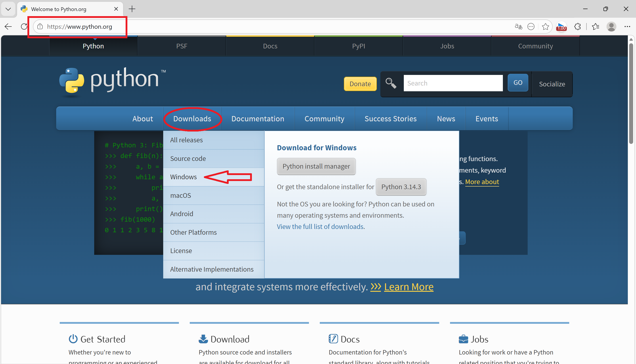Viewport: 636px width, 364px height.
Task: Click Python install manager button
Action: [x=316, y=166]
